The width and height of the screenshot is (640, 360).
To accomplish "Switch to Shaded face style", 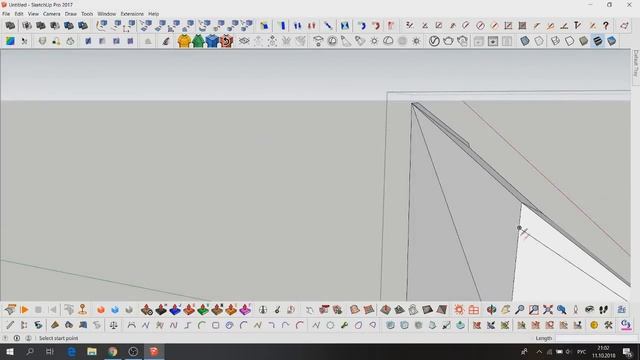I will [584, 41].
